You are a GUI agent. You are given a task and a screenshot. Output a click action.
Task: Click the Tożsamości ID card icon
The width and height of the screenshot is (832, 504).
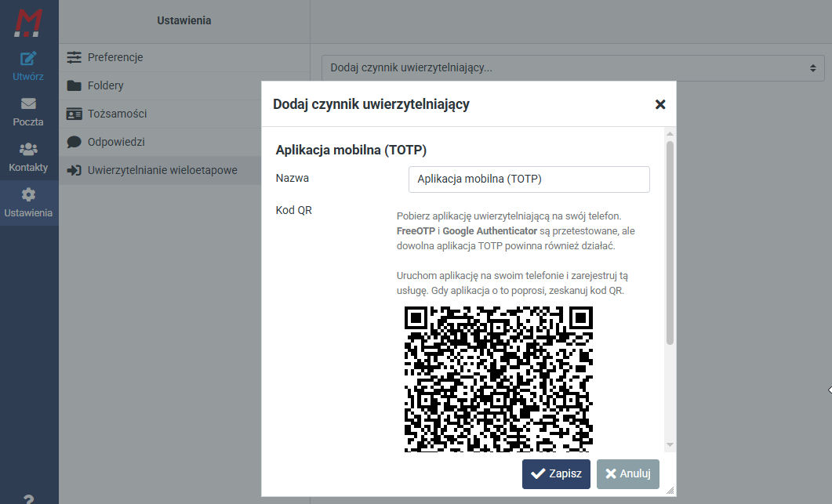(74, 114)
